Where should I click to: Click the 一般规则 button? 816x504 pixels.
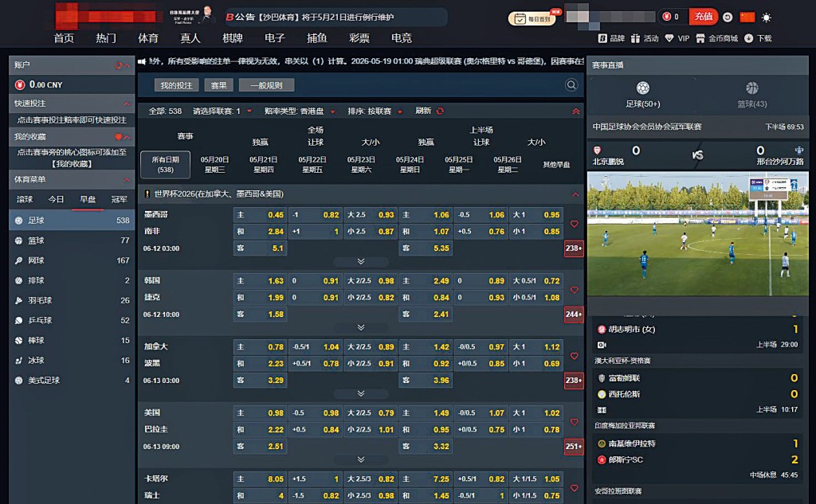[266, 85]
